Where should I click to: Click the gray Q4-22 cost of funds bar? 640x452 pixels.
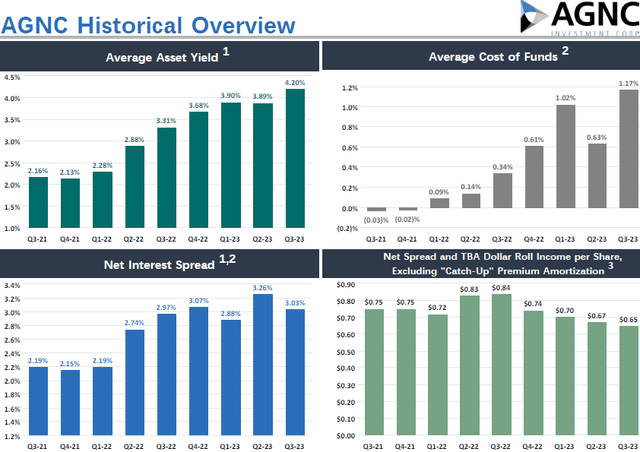[534, 177]
